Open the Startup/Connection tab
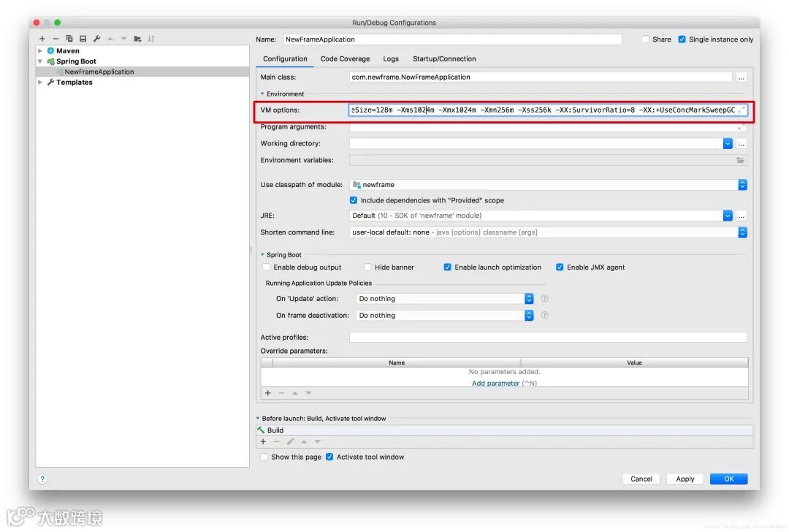789x532 pixels. coord(444,59)
